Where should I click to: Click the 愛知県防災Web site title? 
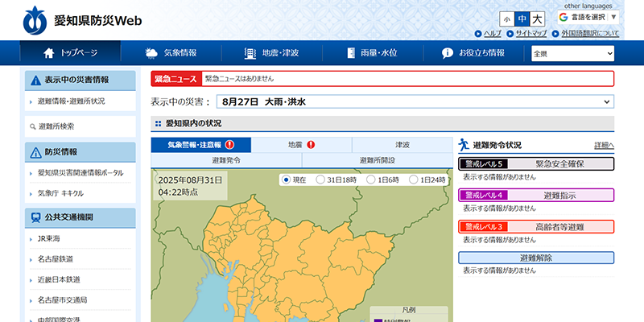tap(97, 21)
